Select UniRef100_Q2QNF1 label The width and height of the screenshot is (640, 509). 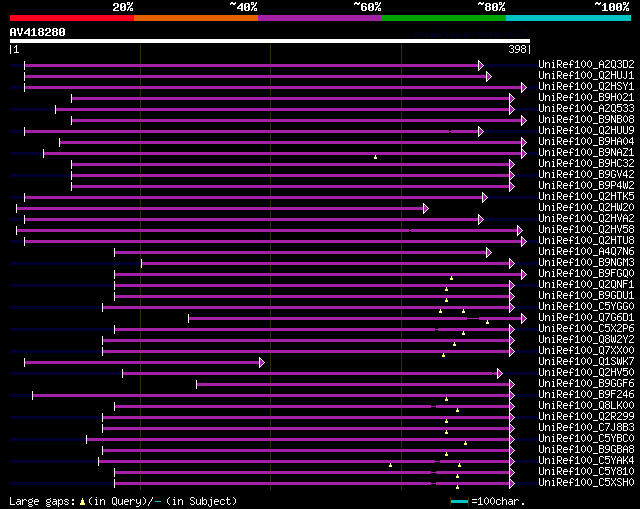586,285
